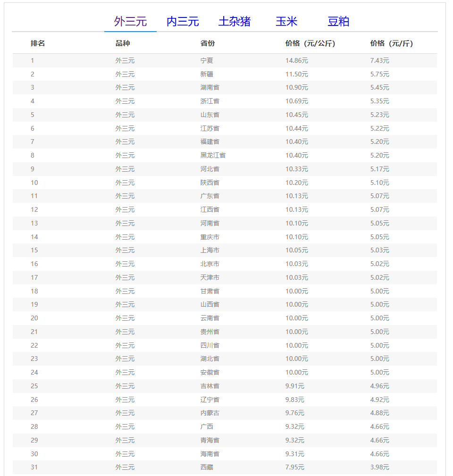Image resolution: width=453 pixels, height=476 pixels.
Task: Click the 新疆 province cell
Action: coord(207,74)
